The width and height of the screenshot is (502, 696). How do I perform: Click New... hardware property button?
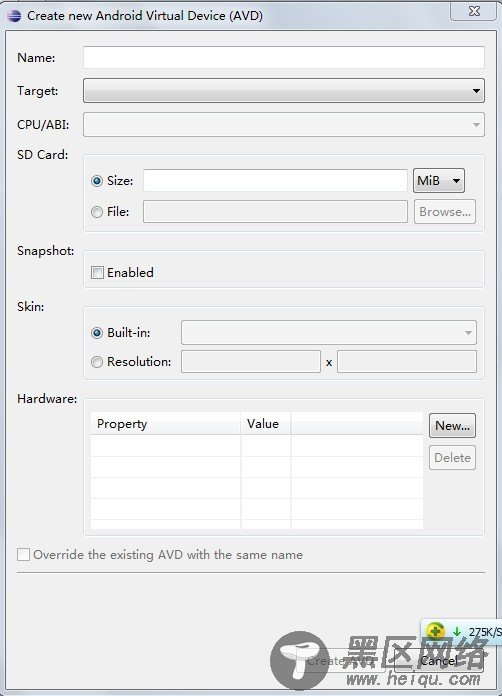pyautogui.click(x=452, y=426)
